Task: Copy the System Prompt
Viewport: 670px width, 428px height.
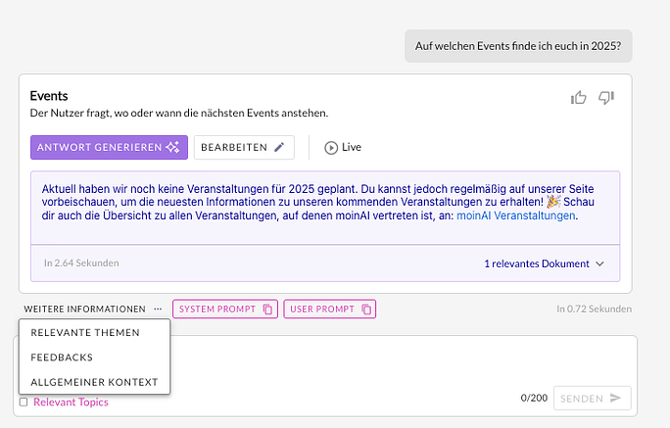Action: point(224,309)
